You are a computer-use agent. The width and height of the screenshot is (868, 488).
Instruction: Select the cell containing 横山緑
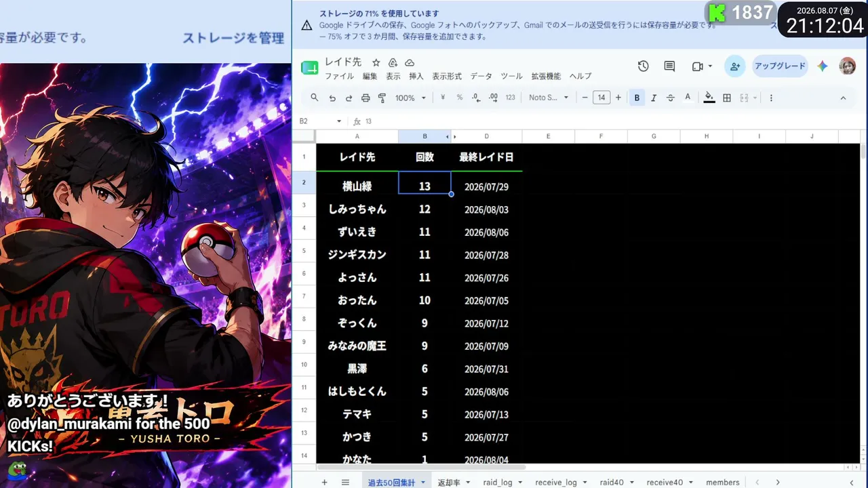tap(357, 183)
